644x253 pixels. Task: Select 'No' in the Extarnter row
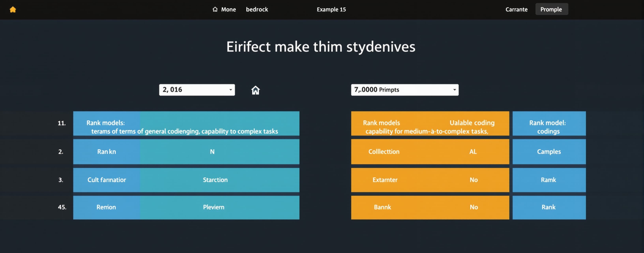pos(474,180)
